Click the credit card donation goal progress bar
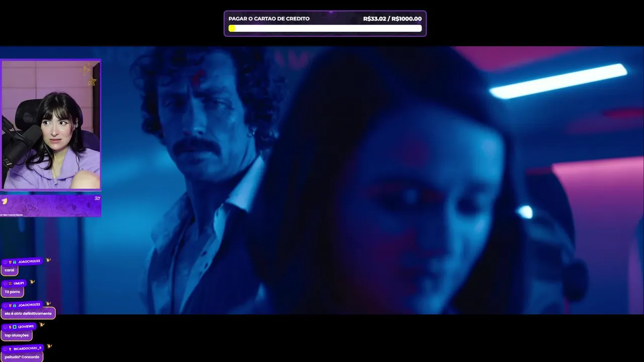The image size is (644, 362). 325,28
